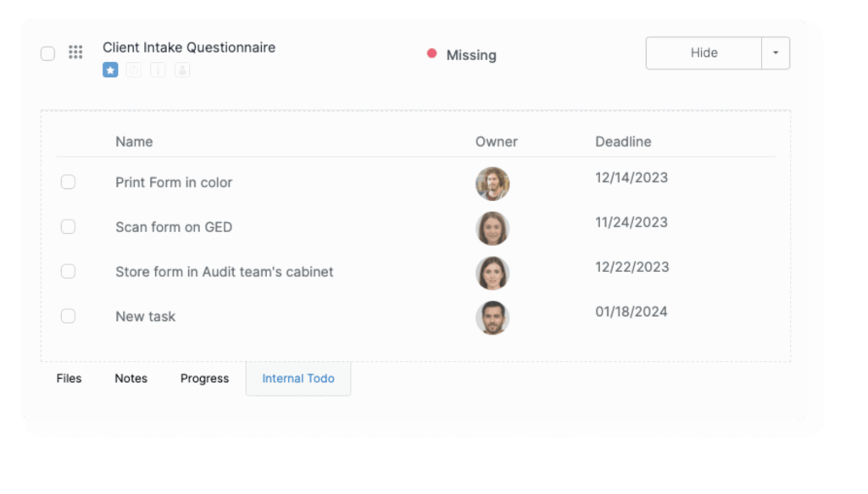The image size is (868, 494).
Task: Check the Print Form in color task
Action: [x=68, y=182]
